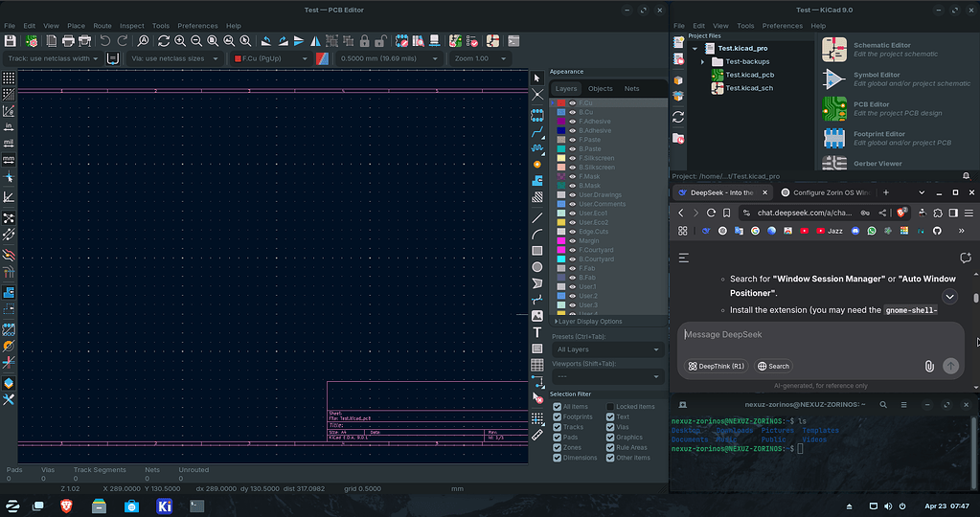Select the Route Tracks tool

(x=537, y=132)
